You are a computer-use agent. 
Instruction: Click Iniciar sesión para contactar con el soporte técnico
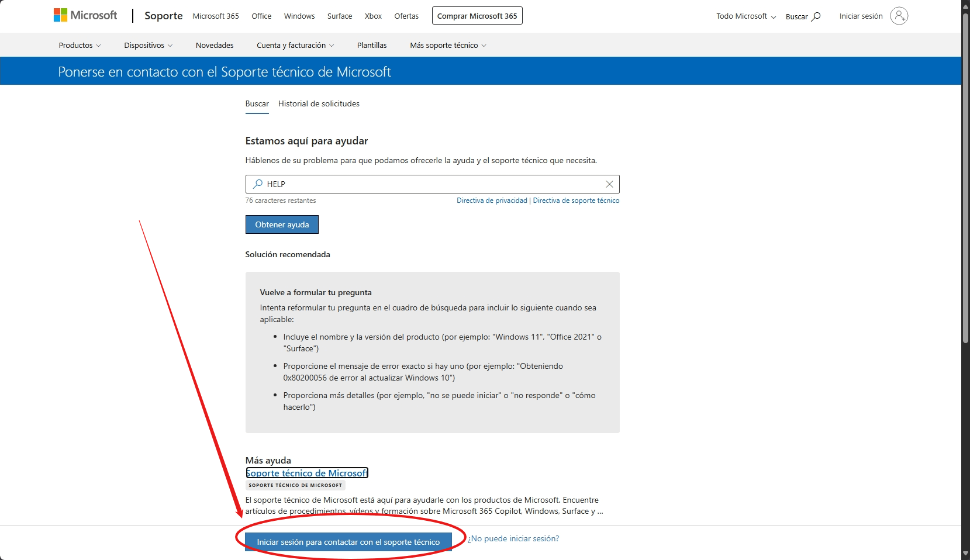coord(348,542)
